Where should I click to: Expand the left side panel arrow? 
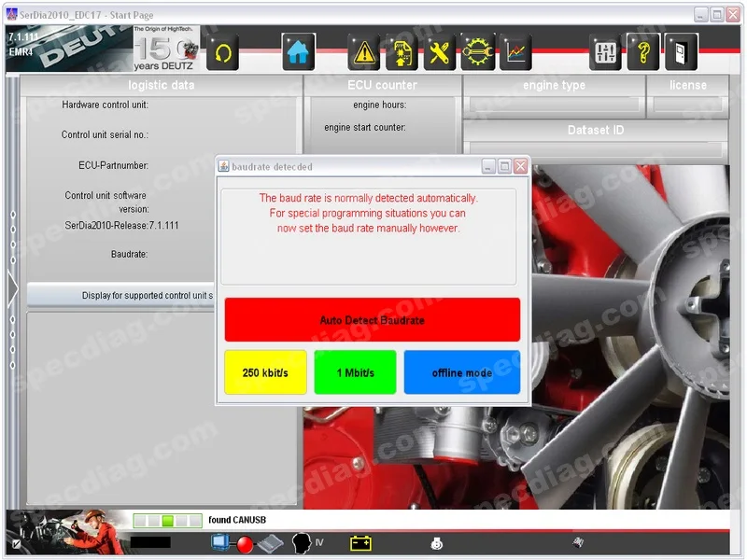tap(12, 288)
